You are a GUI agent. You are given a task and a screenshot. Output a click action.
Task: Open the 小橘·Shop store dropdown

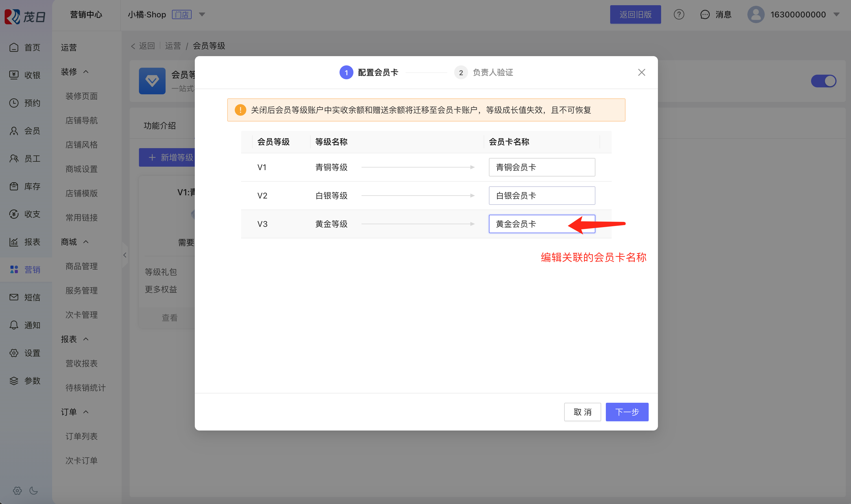[x=202, y=14]
